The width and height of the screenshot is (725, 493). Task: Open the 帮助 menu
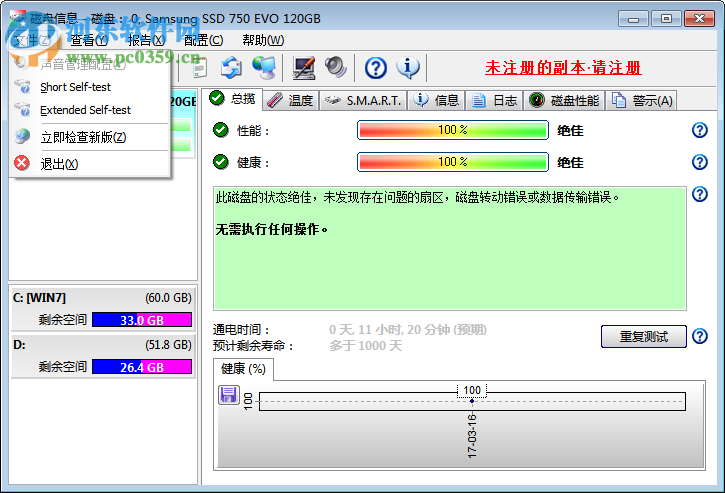click(263, 41)
